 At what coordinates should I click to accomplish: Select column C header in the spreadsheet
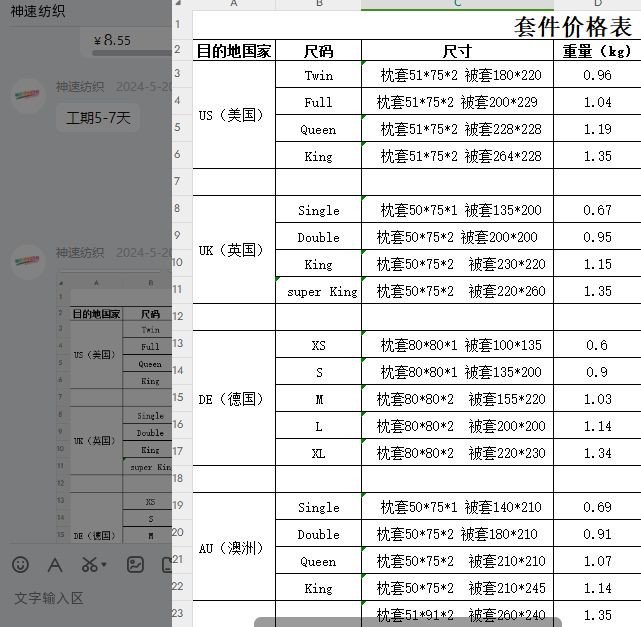pyautogui.click(x=457, y=5)
